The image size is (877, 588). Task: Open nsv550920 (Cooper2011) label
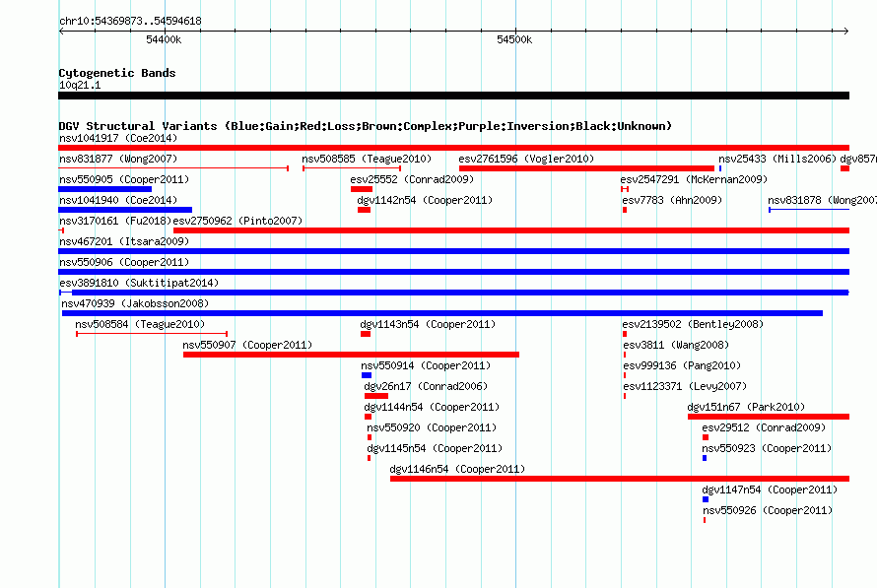point(432,427)
